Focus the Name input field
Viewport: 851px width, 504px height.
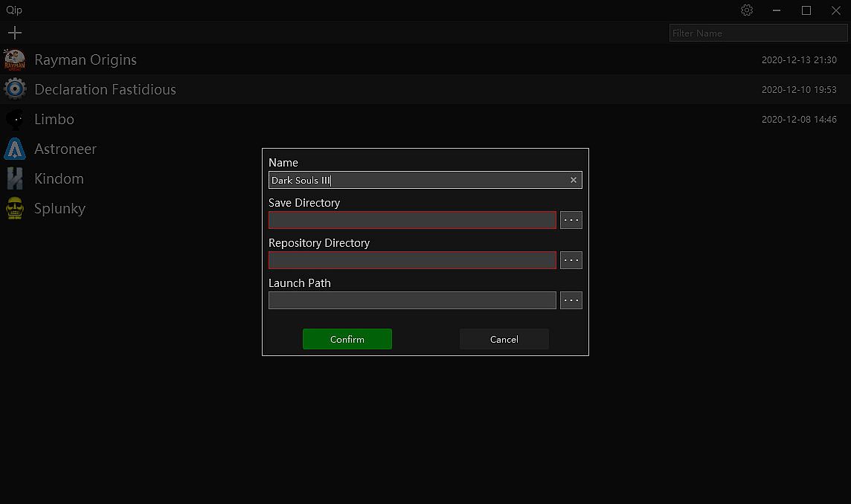(x=425, y=180)
